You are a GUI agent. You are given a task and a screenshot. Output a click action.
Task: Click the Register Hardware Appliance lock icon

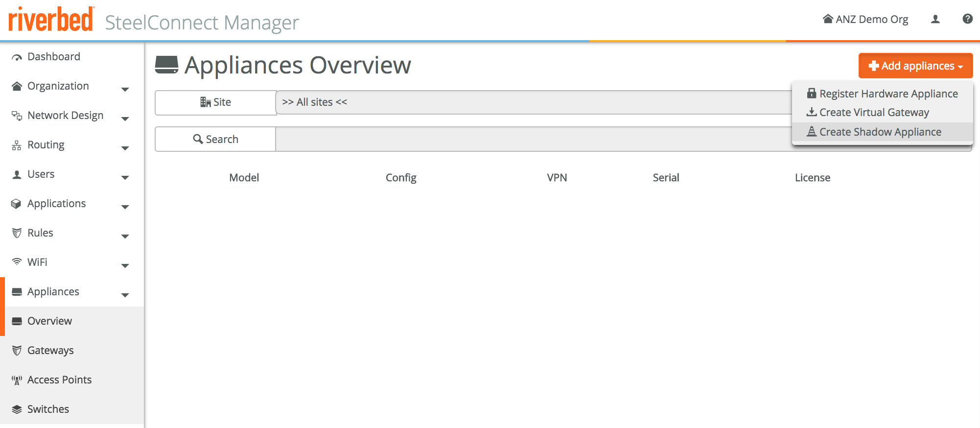(x=812, y=93)
